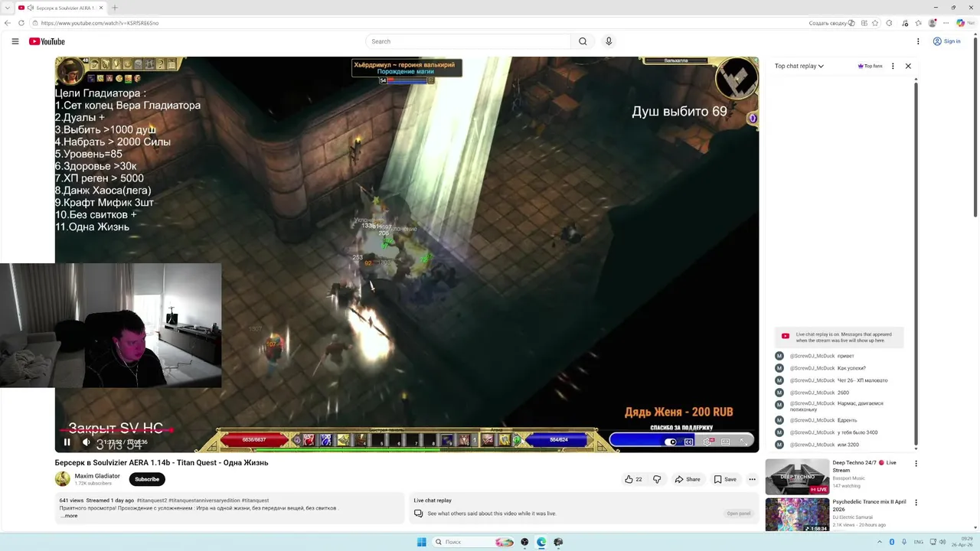The height and width of the screenshot is (551, 980).
Task: Save the video to a playlist
Action: (725, 479)
